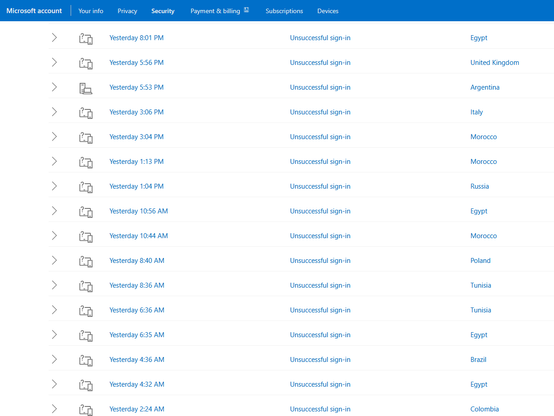Expand the Yesterday 3:06 PM Italy entry
This screenshot has height=416, width=554.
(54, 112)
